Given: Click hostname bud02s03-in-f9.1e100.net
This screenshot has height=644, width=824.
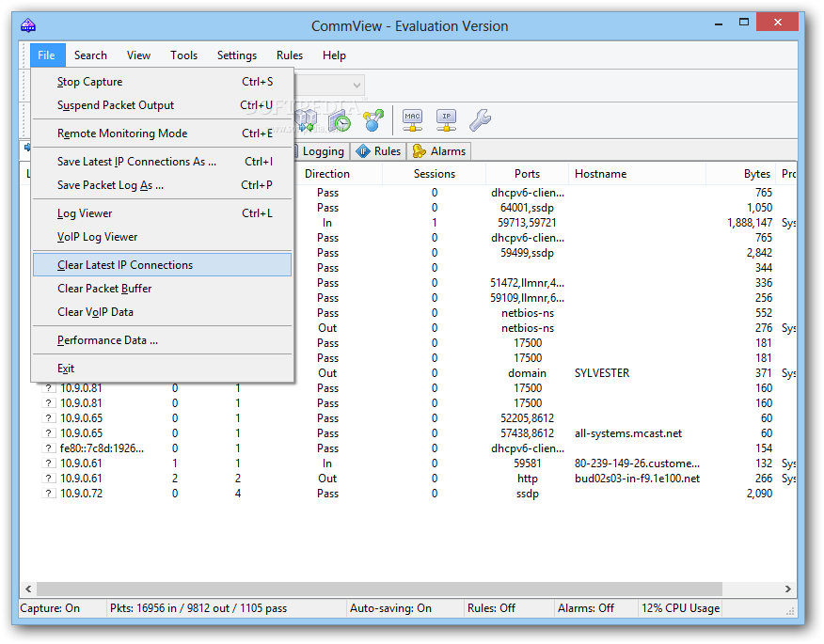Looking at the screenshot, I should pos(637,479).
